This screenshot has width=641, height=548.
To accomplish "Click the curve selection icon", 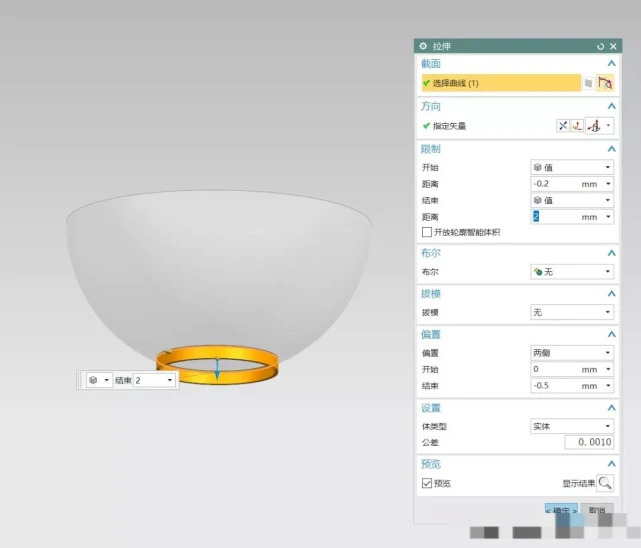I will click(x=605, y=84).
